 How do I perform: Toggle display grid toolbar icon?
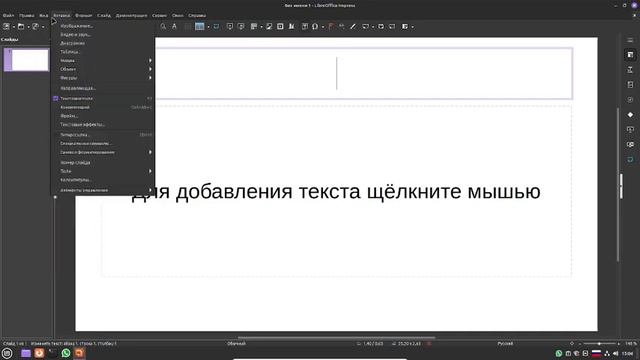(x=187, y=27)
